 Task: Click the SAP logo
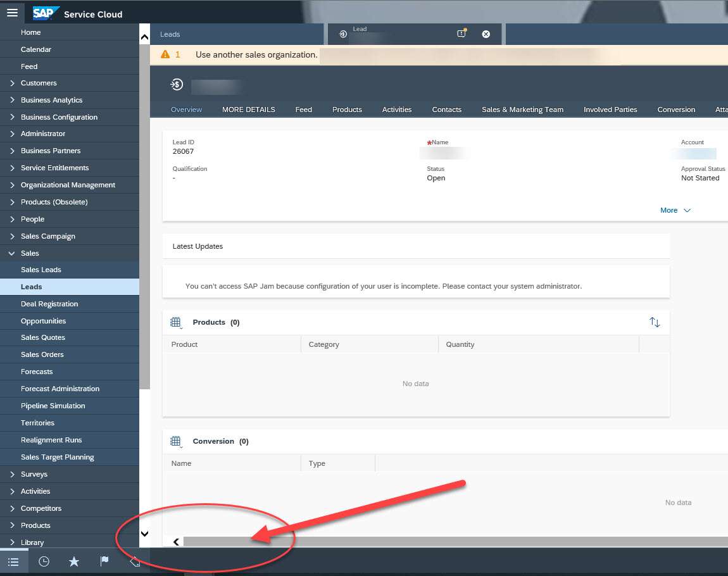pos(46,13)
